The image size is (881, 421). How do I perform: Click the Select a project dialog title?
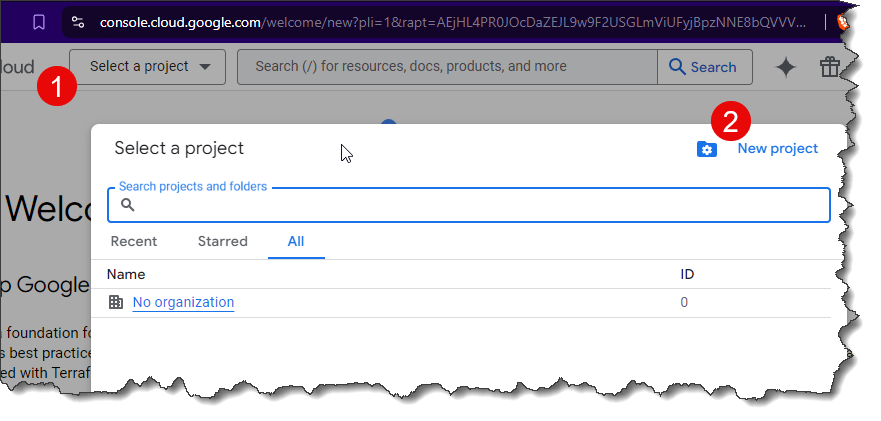pos(179,148)
